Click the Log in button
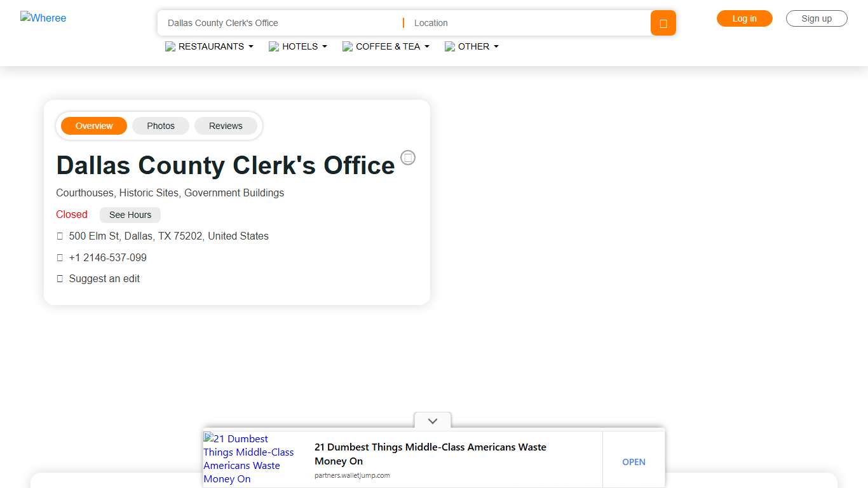868x488 pixels. point(744,18)
